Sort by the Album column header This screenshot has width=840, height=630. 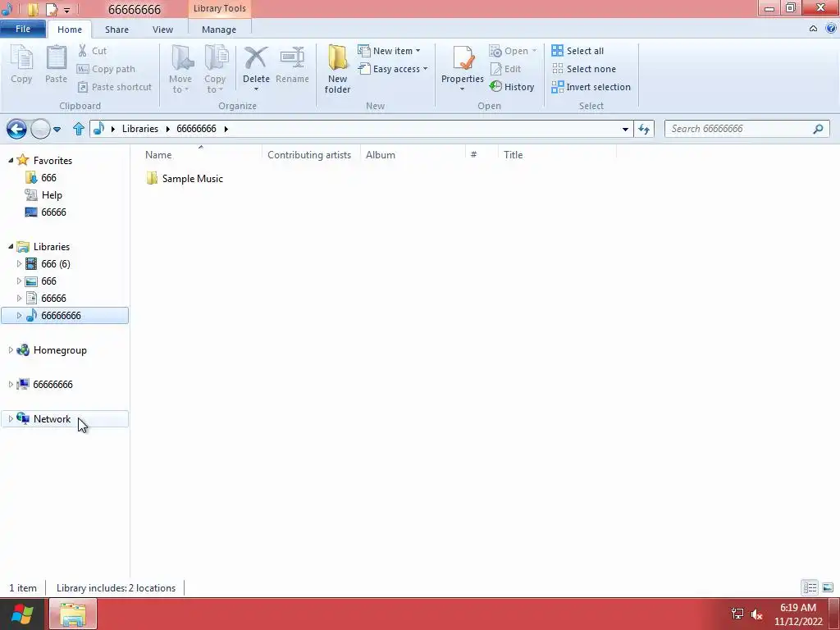pos(413,155)
